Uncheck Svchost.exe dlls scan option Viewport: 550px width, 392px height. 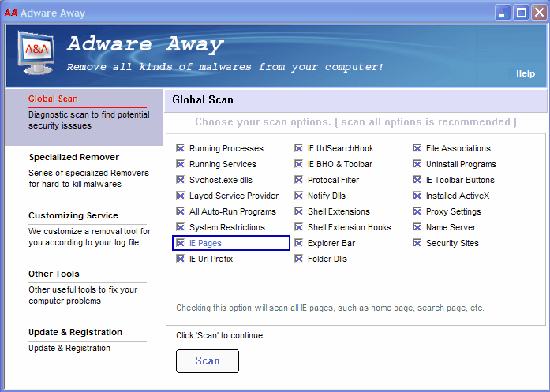(x=180, y=180)
